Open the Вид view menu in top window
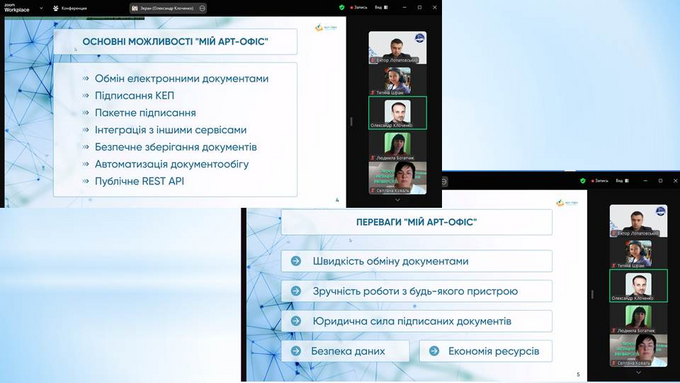The height and width of the screenshot is (383, 680). tap(381, 7)
